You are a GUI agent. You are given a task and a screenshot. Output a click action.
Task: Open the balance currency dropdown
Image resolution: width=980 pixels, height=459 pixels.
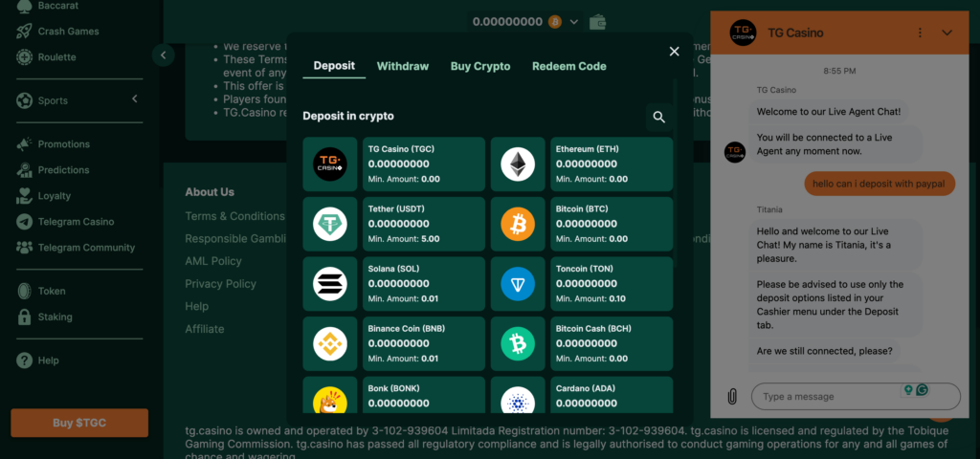(x=574, y=22)
